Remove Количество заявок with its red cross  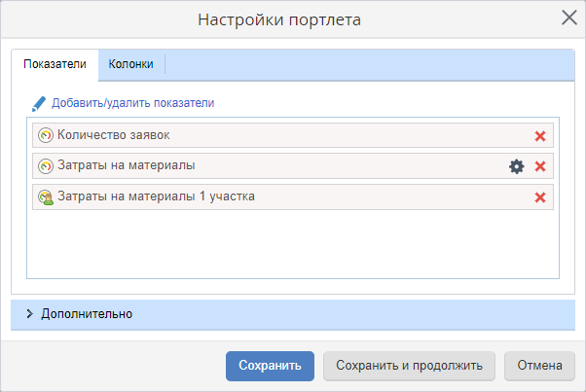[540, 136]
